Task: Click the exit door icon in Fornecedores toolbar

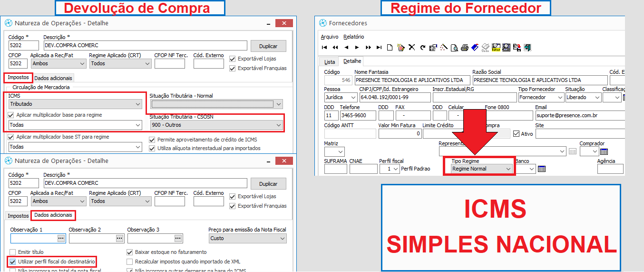Action: 527,47
